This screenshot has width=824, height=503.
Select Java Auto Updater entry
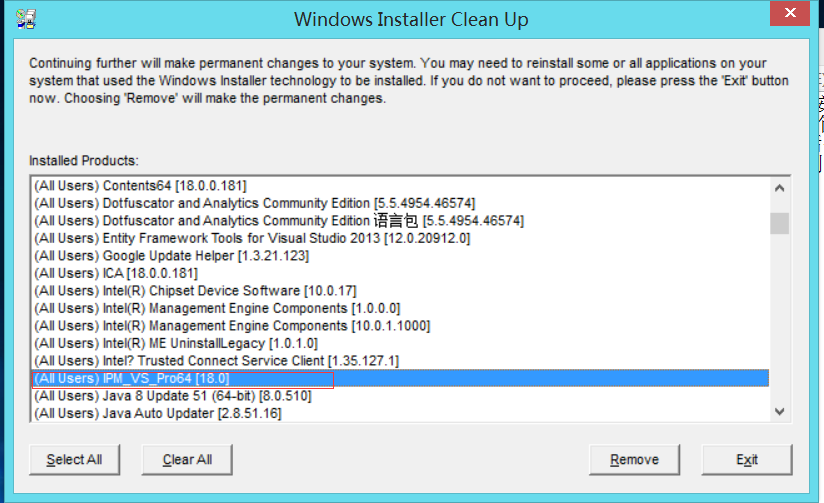[400, 413]
